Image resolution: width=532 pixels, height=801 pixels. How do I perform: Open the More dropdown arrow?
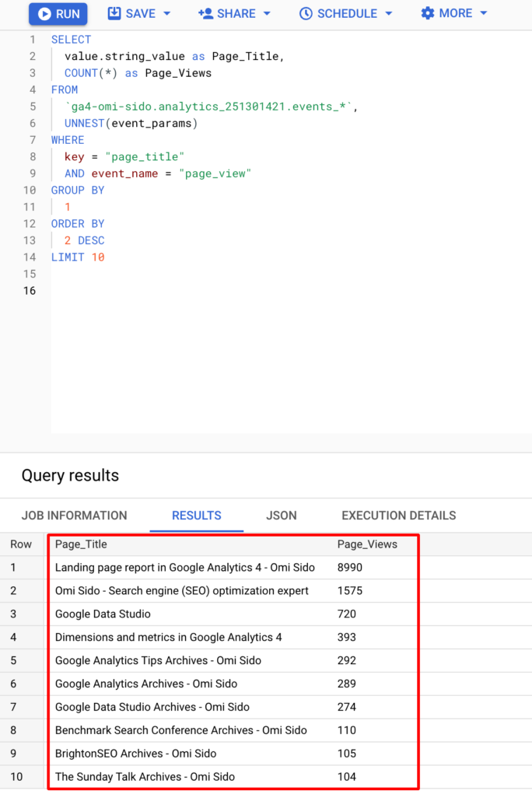483,14
